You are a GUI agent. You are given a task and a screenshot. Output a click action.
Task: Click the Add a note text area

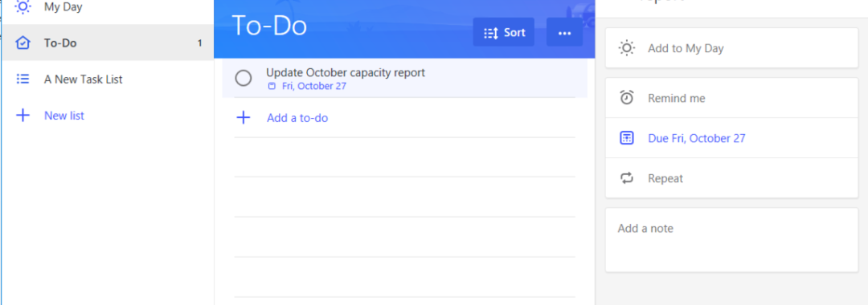pyautogui.click(x=732, y=240)
